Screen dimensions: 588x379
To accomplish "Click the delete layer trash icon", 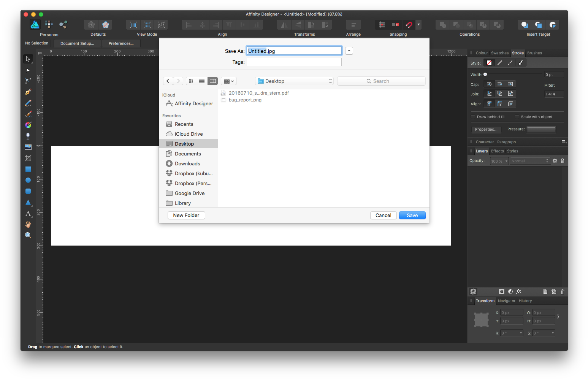I will (563, 292).
